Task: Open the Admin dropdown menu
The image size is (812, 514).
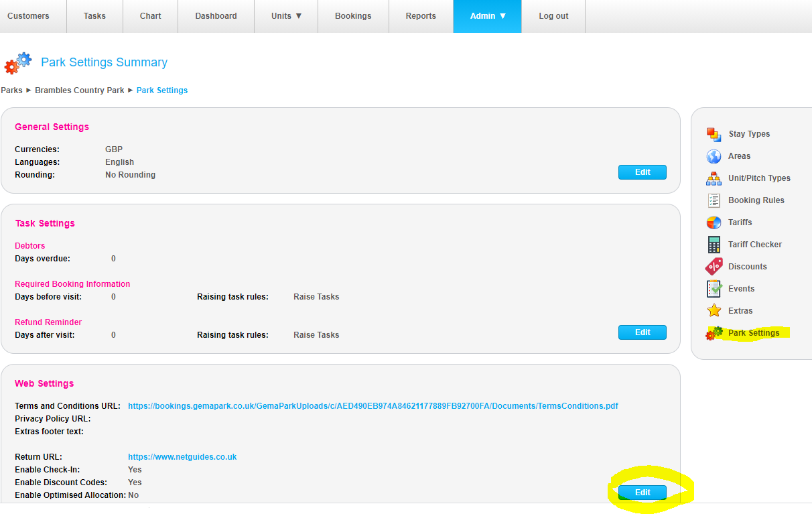Action: coord(487,16)
